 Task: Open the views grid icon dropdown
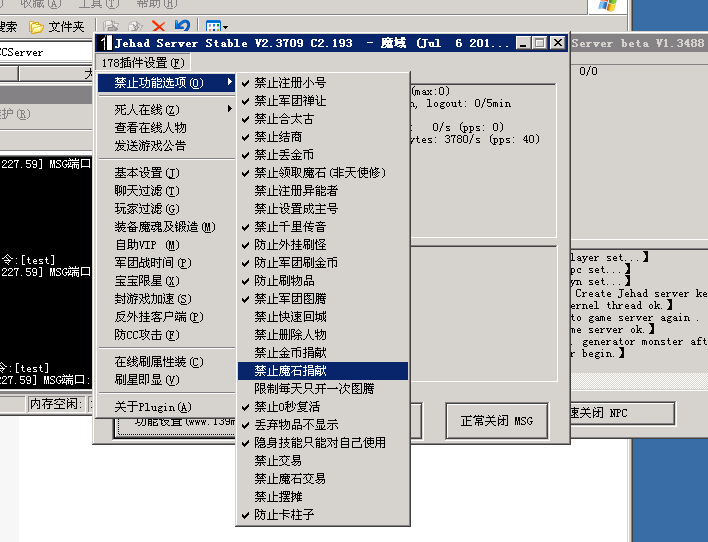(216, 26)
